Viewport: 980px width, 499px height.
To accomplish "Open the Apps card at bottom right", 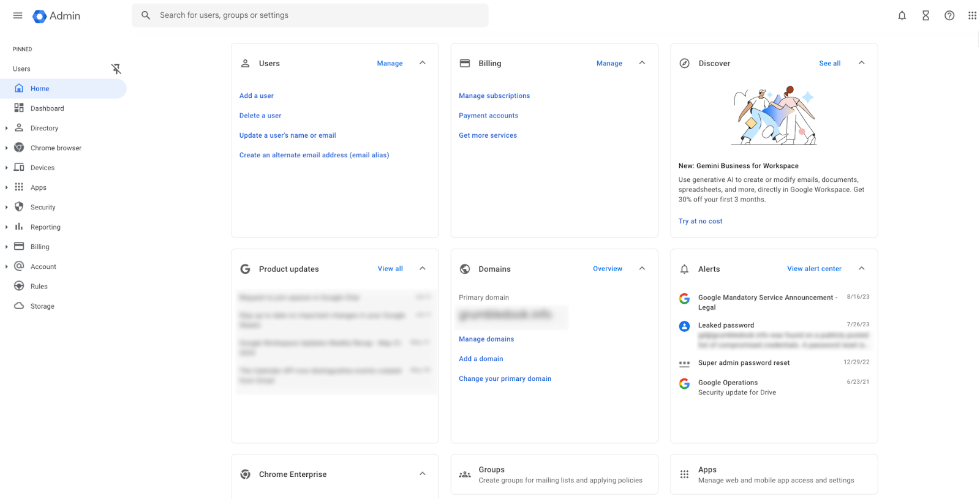I will pyautogui.click(x=774, y=475).
